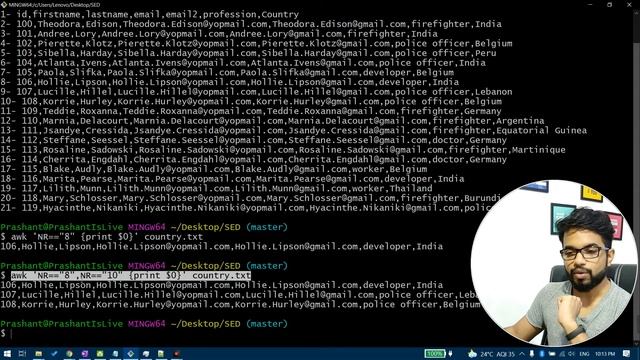Click the awk 'NR=="8" {print $0}' command line
The width and height of the screenshot is (640, 360).
click(107, 237)
